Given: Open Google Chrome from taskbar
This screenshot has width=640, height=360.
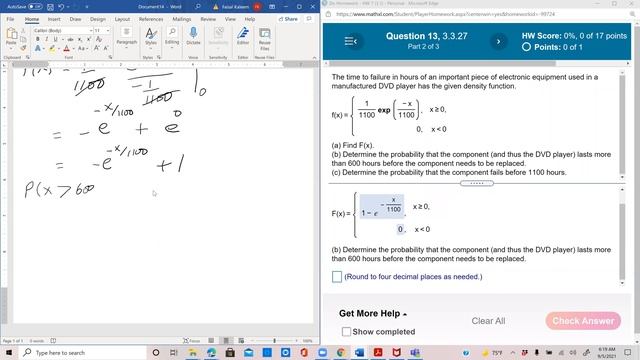Looking at the screenshot, I should point(340,352).
